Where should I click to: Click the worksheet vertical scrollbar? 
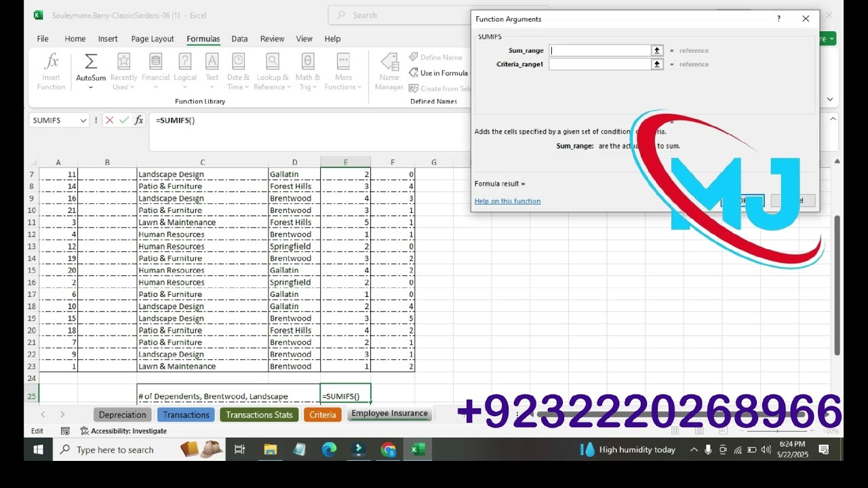[x=836, y=285]
